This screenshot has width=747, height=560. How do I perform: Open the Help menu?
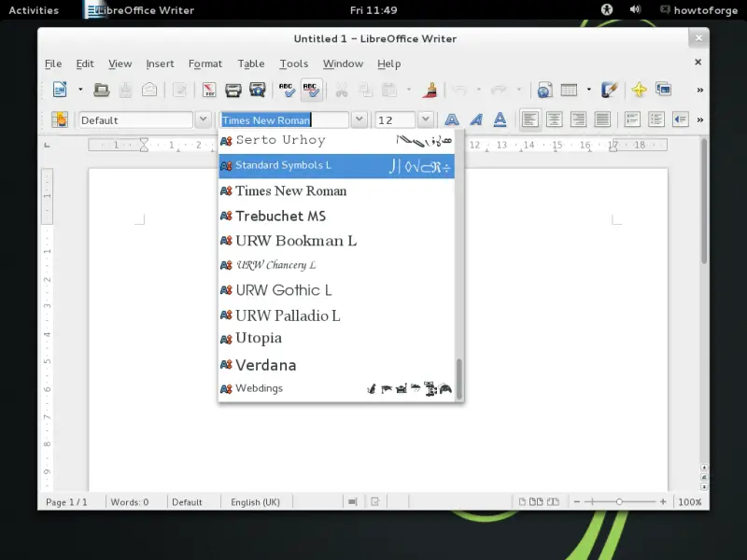pos(388,63)
